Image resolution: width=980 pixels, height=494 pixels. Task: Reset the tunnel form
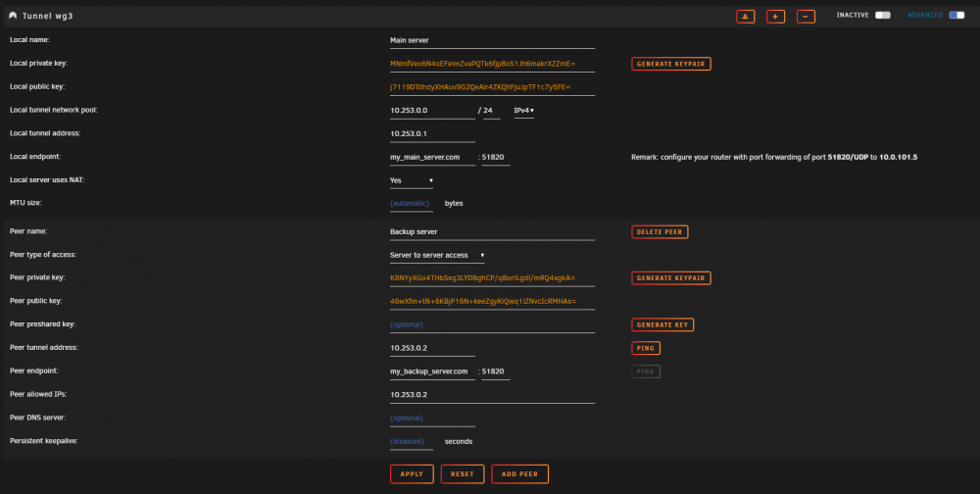pos(463,474)
